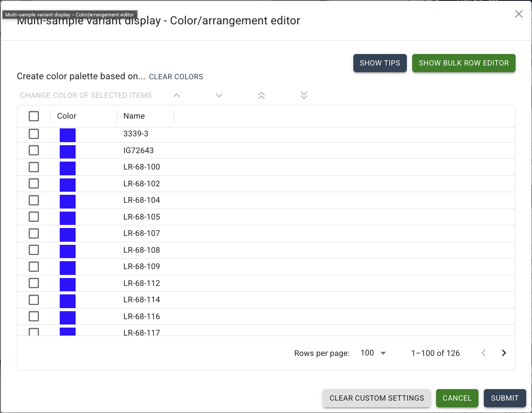Move selected items to the bottom
Screen dimensions: 532x413
[304, 95]
